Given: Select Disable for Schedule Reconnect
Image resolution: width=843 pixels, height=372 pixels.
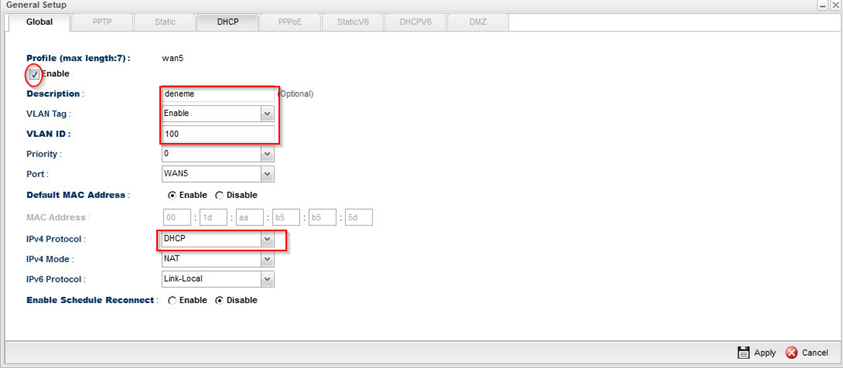Looking at the screenshot, I should (x=219, y=301).
